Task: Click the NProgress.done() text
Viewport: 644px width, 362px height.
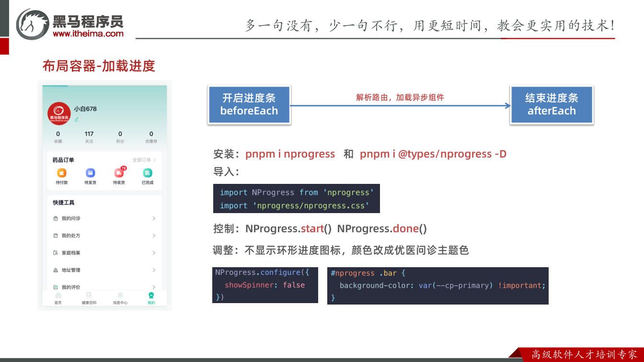Action: click(x=382, y=229)
